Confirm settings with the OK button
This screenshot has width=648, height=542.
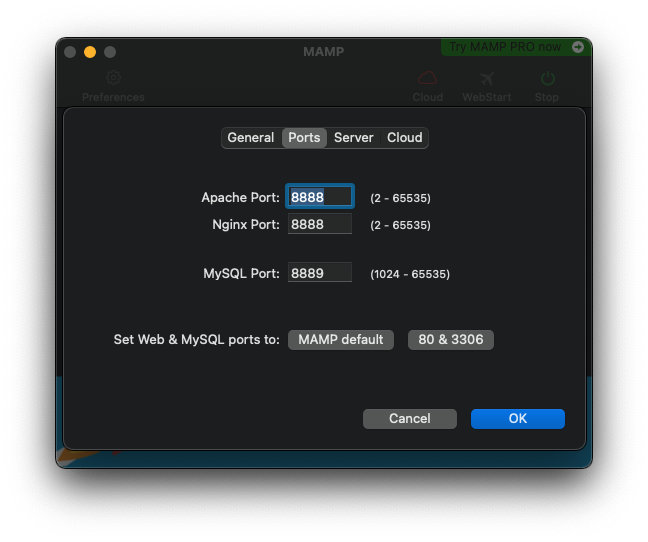(x=518, y=418)
